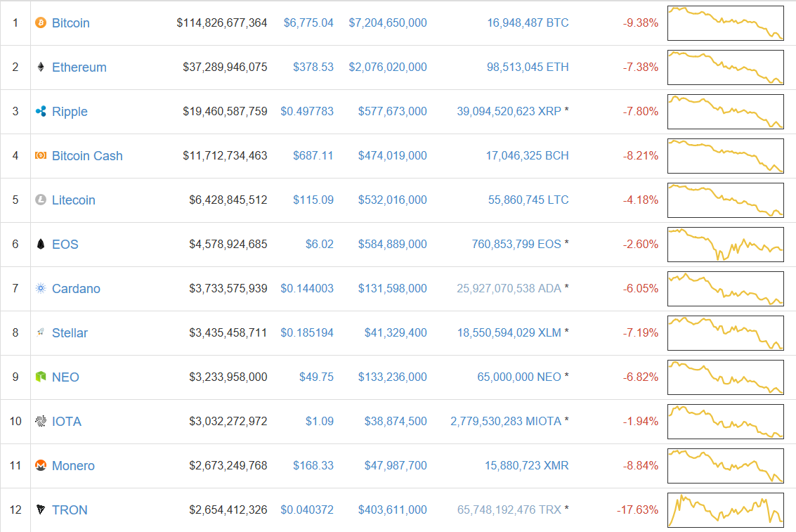Click Ethereum 24h volume $2,076,020,000
The width and height of the screenshot is (796, 532).
[x=387, y=67]
